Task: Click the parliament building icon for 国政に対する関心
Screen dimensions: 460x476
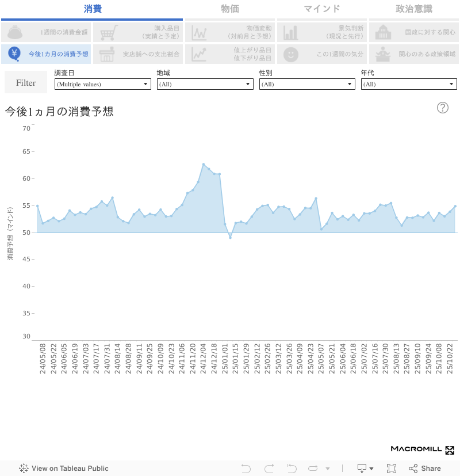Action: [x=383, y=32]
